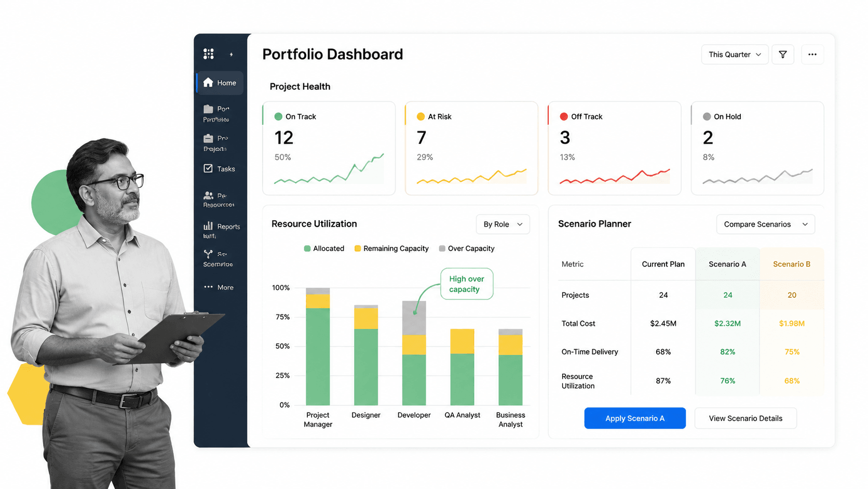Click the 75% On-Time Delivery value
This screenshot has width=868, height=489.
tap(792, 352)
